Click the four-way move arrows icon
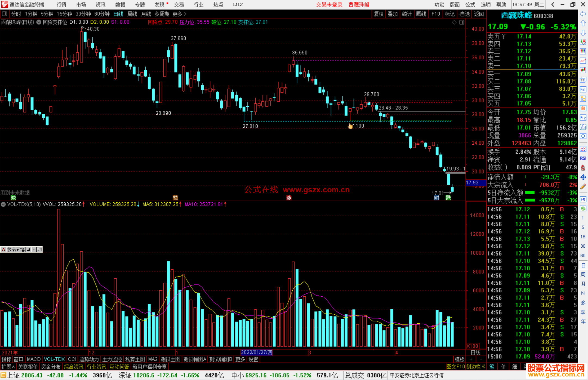Viewport: 588px width, 380px height. (x=583, y=177)
